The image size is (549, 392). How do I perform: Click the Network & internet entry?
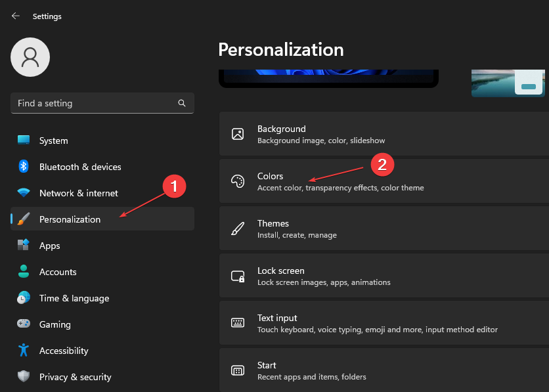click(x=78, y=193)
